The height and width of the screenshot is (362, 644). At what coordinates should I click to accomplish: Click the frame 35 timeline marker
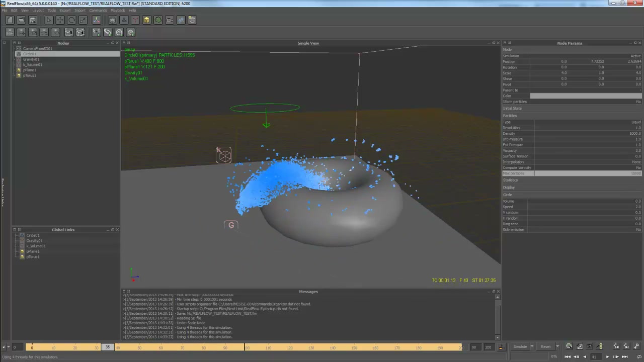click(108, 347)
